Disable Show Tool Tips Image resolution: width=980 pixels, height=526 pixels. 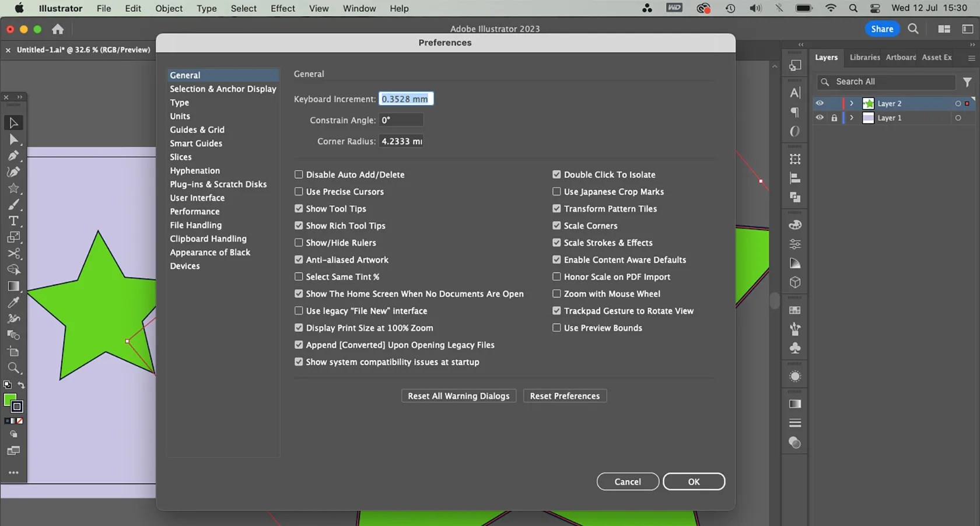coord(298,208)
